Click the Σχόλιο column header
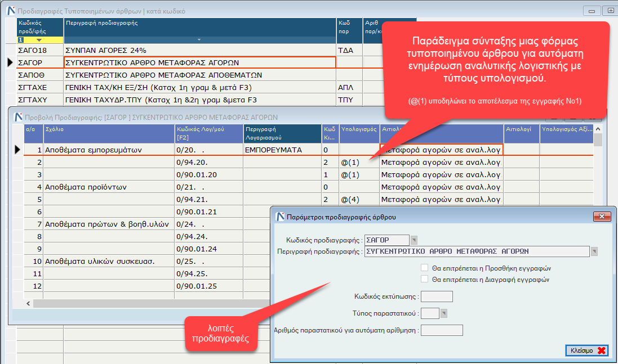Image resolution: width=618 pixels, height=364 pixels. pos(109,133)
